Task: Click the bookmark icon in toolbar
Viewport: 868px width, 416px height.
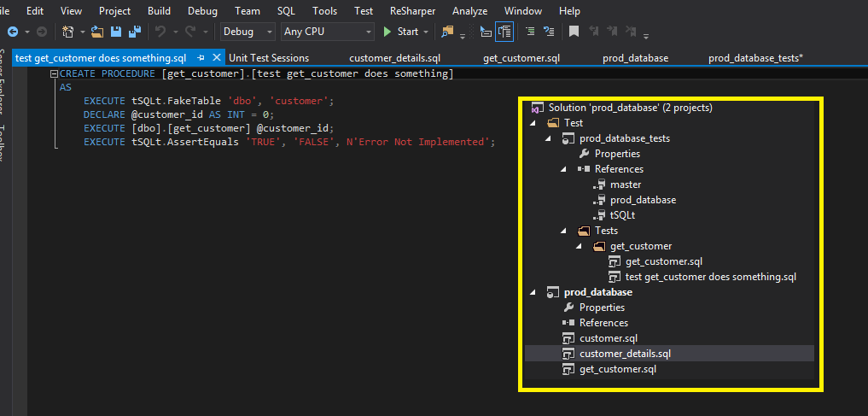Action: click(x=574, y=32)
